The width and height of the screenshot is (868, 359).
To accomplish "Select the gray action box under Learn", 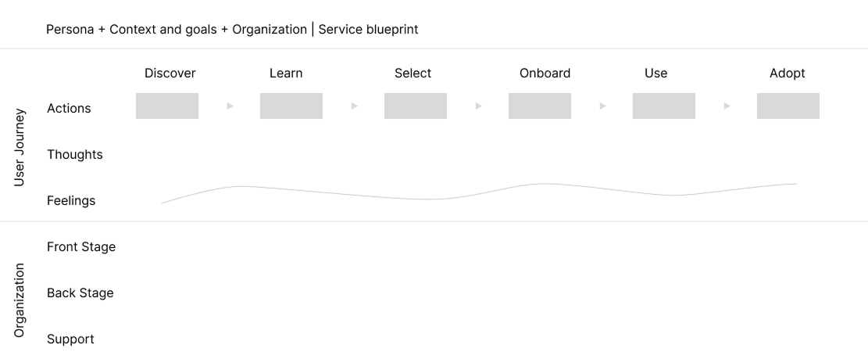I will click(291, 106).
